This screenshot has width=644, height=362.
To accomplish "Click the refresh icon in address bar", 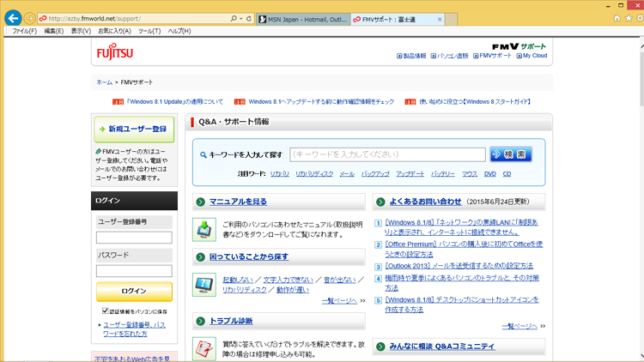I will [x=249, y=18].
